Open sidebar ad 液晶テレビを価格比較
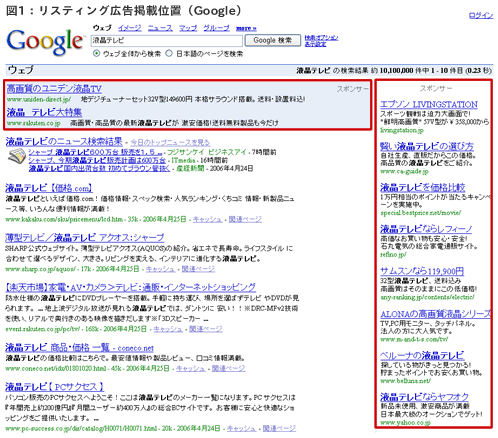Image resolution: width=498 pixels, height=438 pixels. pyautogui.click(x=423, y=187)
